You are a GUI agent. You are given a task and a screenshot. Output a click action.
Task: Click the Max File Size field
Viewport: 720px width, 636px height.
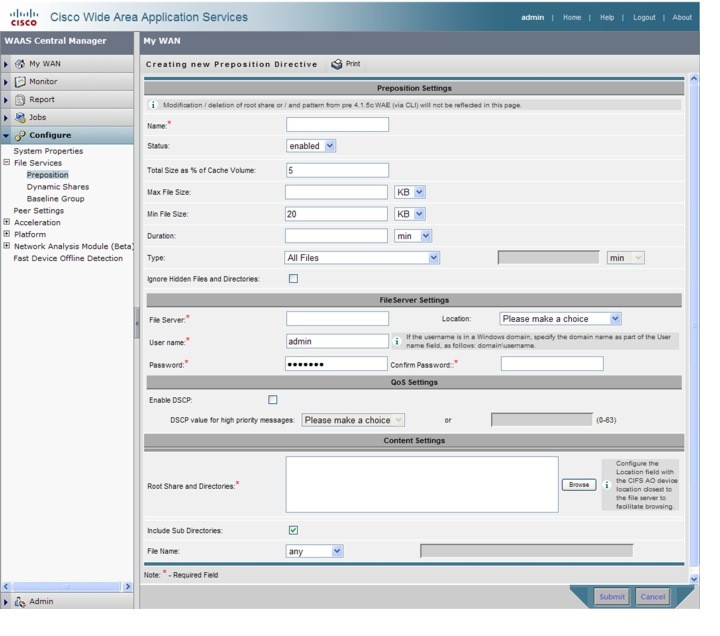(x=336, y=192)
